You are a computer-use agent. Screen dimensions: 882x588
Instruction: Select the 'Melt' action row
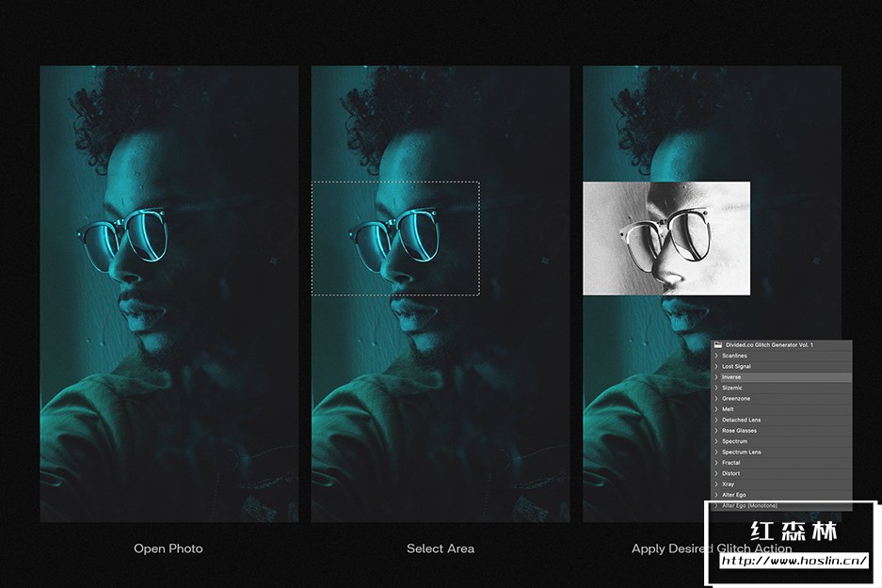click(x=782, y=409)
